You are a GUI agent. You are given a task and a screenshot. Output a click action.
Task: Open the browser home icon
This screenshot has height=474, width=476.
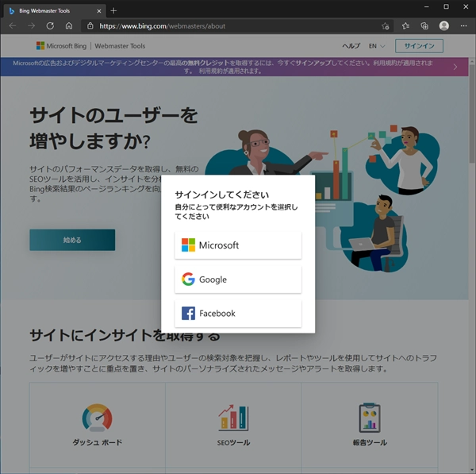point(69,26)
